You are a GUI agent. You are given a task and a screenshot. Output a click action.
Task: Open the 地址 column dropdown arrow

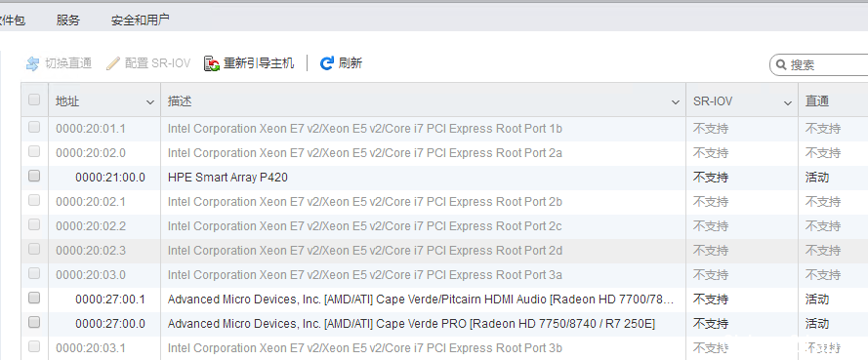coord(150,102)
